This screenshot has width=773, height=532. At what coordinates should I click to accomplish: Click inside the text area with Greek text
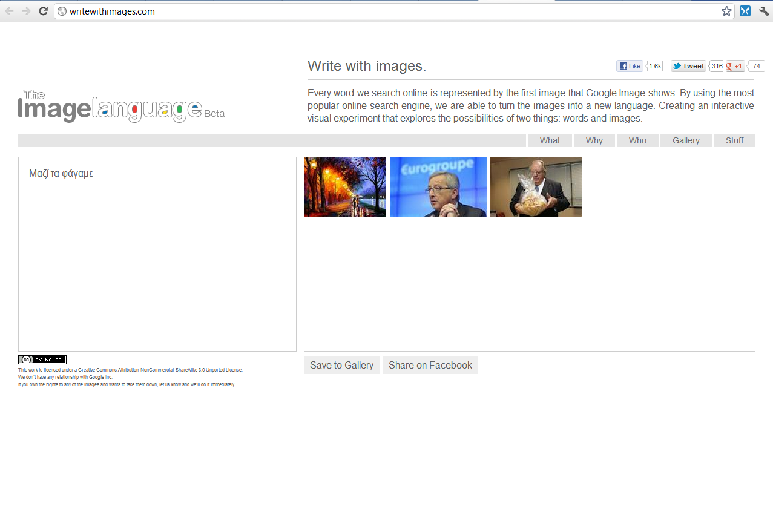157,254
